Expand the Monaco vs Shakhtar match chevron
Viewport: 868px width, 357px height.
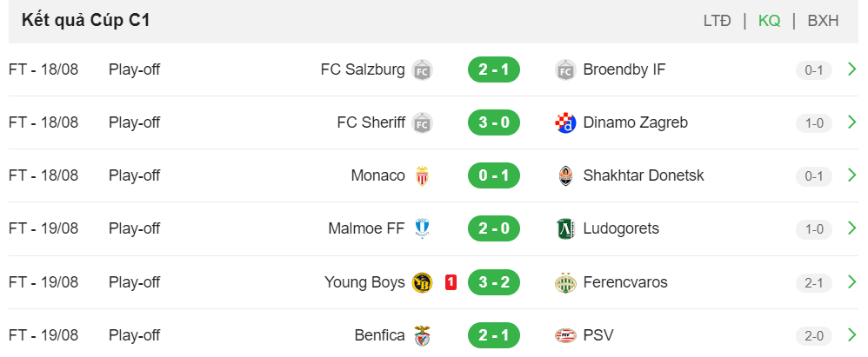pyautogui.click(x=852, y=175)
